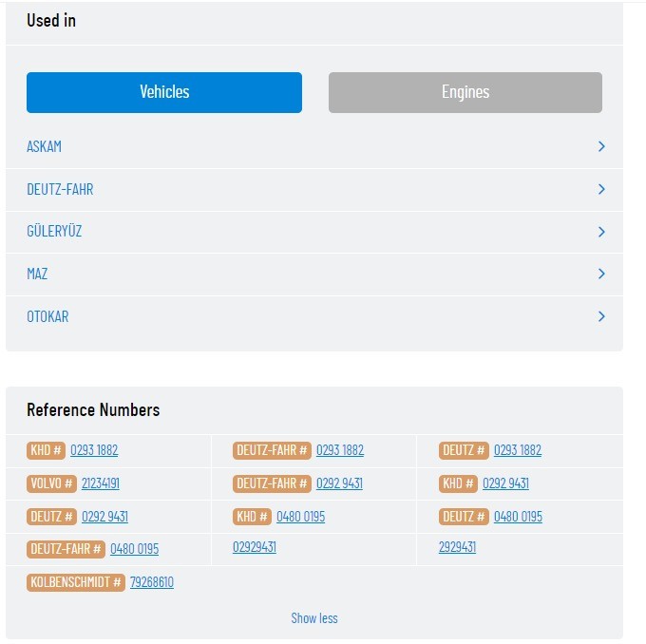This screenshot has width=646, height=644.
Task: Open reference number 02929431
Action: pos(255,547)
